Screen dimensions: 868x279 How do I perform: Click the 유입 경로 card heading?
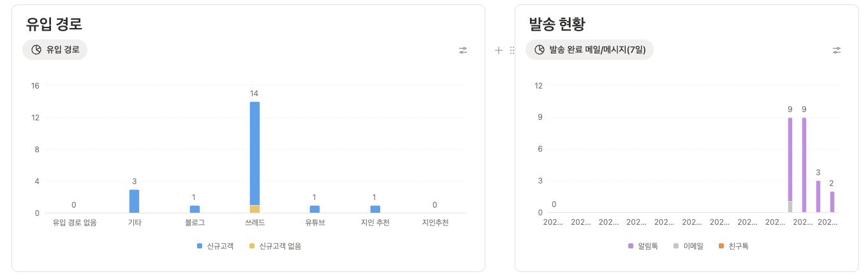54,24
